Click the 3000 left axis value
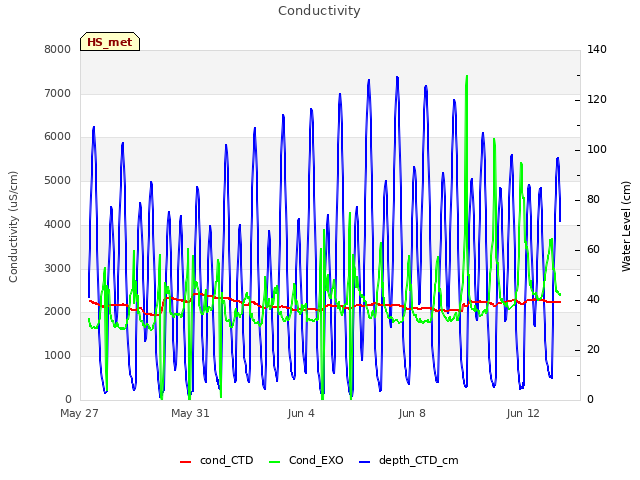This screenshot has height=480, width=640. coord(58,268)
